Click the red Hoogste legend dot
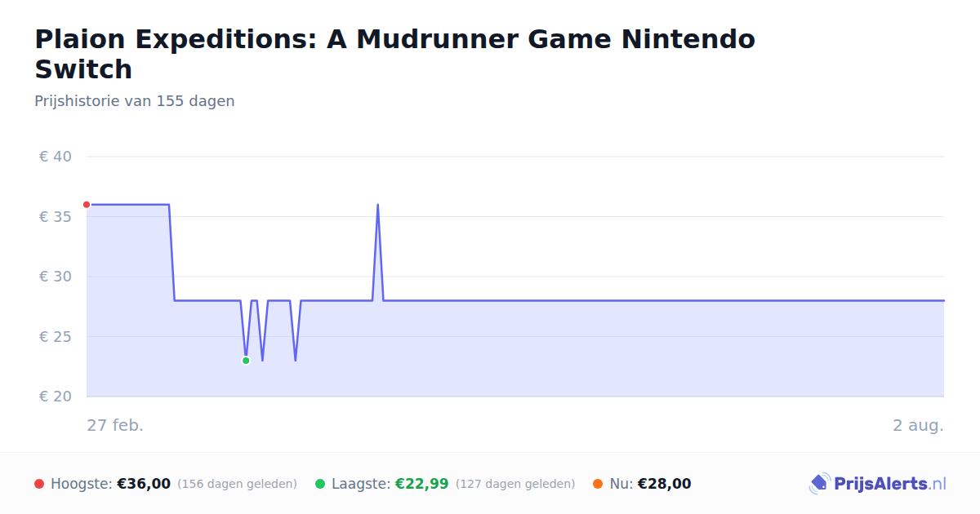The width and height of the screenshot is (980, 514). click(39, 484)
